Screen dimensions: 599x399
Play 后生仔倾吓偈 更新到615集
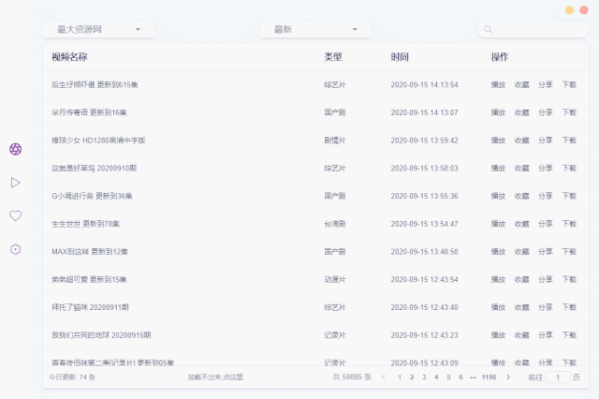tap(498, 84)
